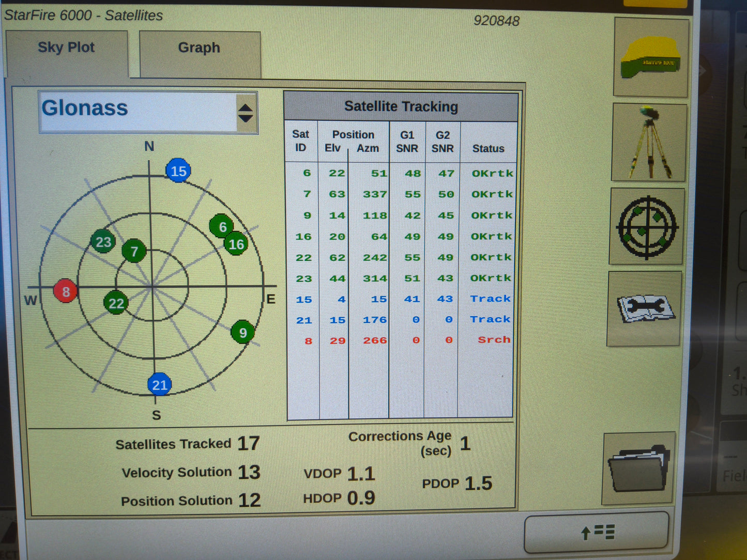747x560 pixels.
Task: Click Sat ID 15 in the table
Action: (303, 300)
